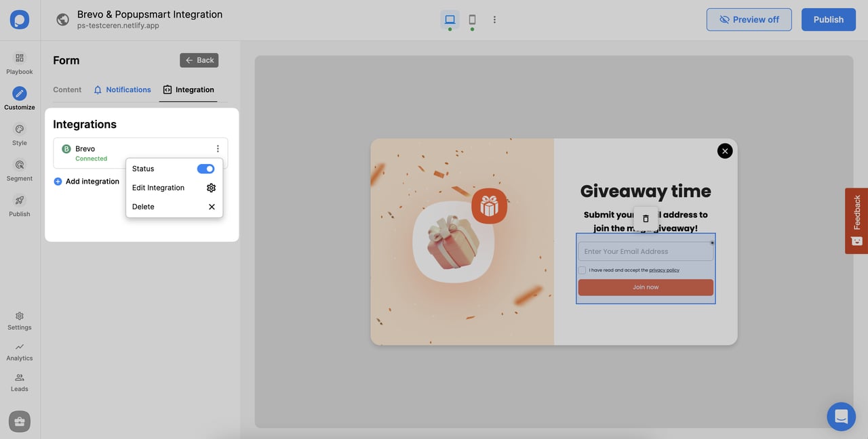Click the trash icon above the form
This screenshot has width=868, height=439.
646,218
